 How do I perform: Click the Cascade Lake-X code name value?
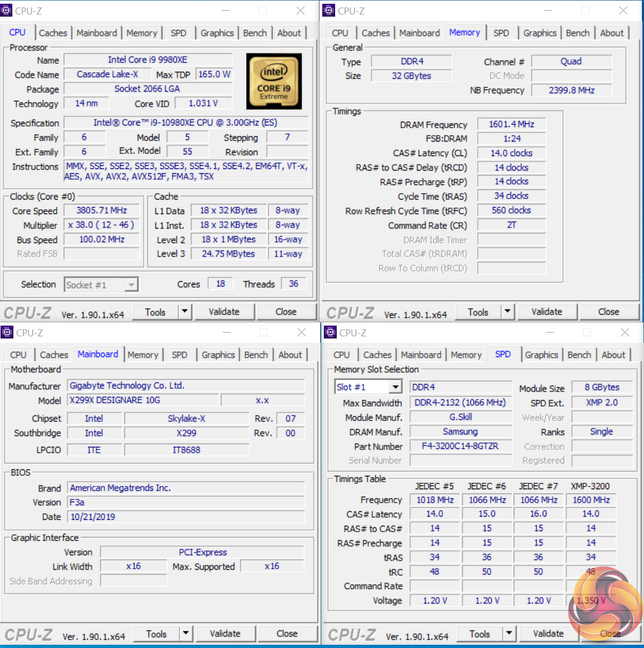pyautogui.click(x=107, y=75)
